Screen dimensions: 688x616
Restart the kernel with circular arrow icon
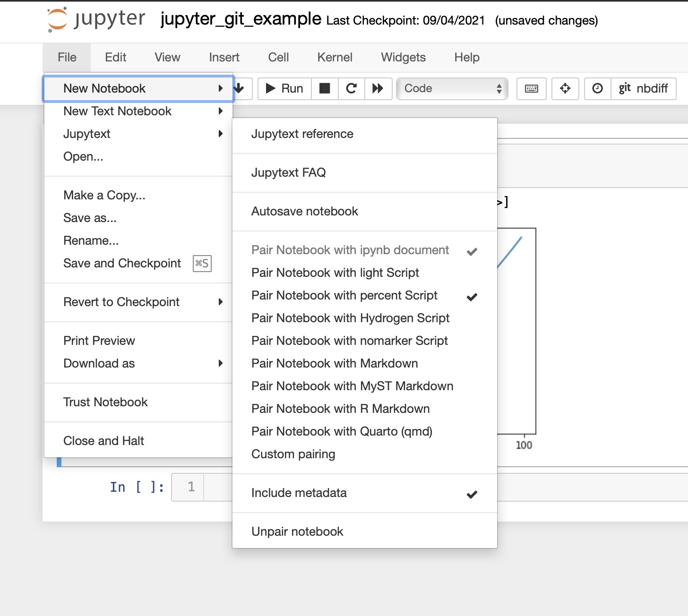pos(351,88)
